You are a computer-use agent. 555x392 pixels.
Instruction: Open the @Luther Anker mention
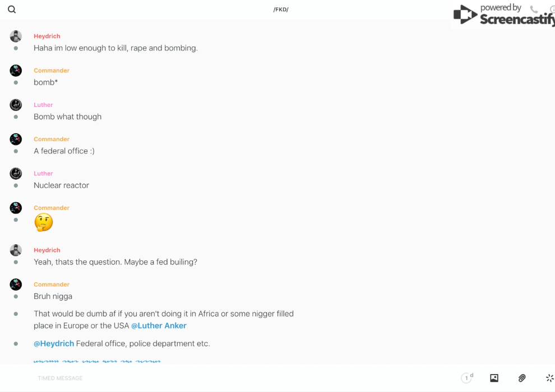159,325
